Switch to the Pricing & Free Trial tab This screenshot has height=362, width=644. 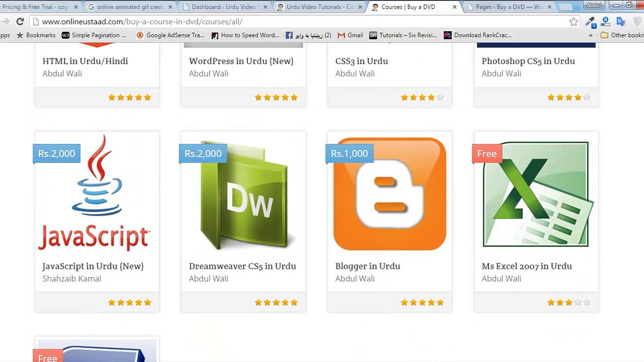click(x=38, y=7)
